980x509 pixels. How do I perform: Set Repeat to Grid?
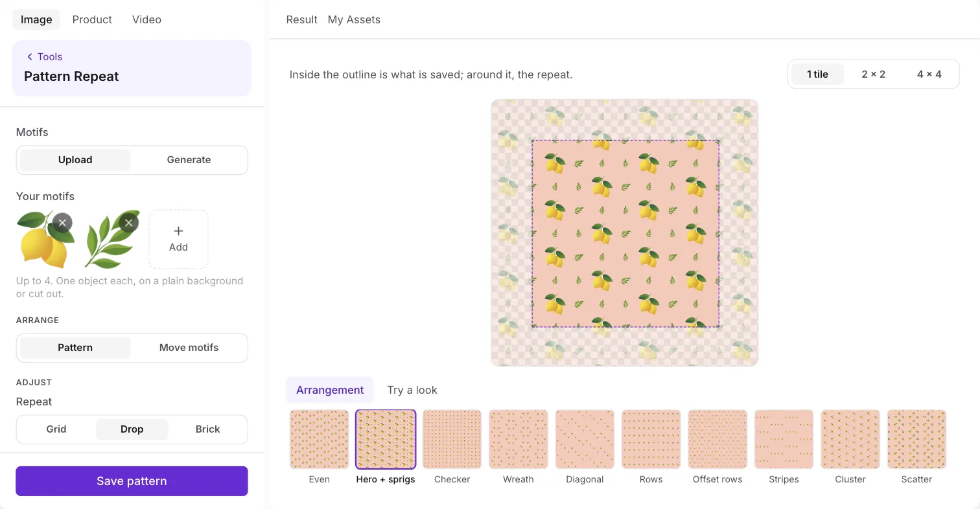coord(56,429)
